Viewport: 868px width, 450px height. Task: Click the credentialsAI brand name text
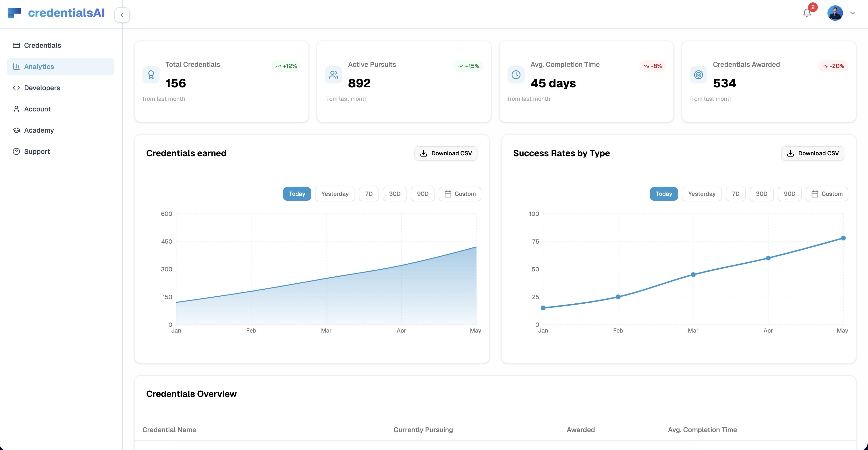66,13
